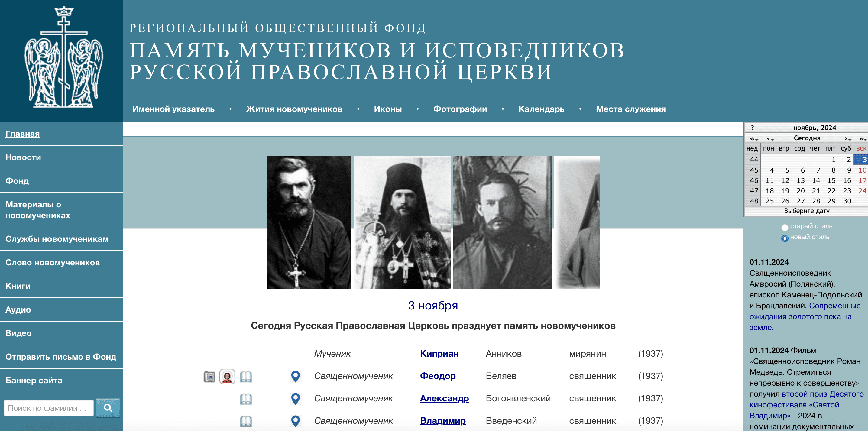Click surname text Анников
This screenshot has height=431, width=868.
click(x=504, y=354)
